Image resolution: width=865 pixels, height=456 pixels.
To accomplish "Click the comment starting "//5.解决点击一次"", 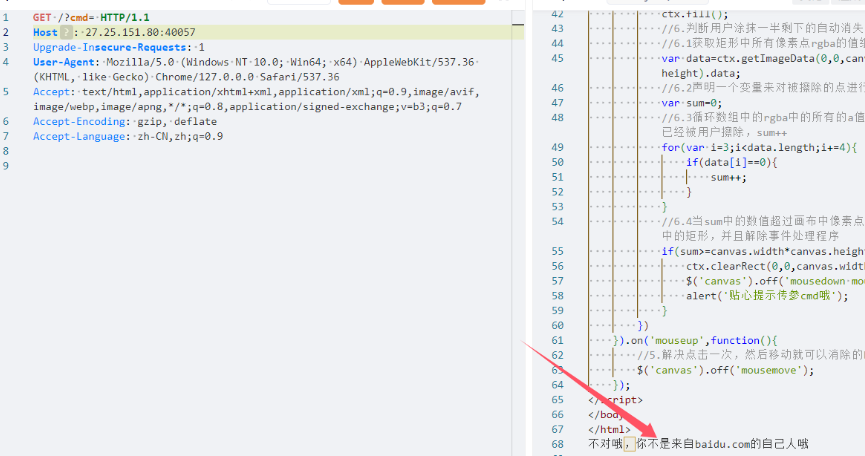I will 750,356.
